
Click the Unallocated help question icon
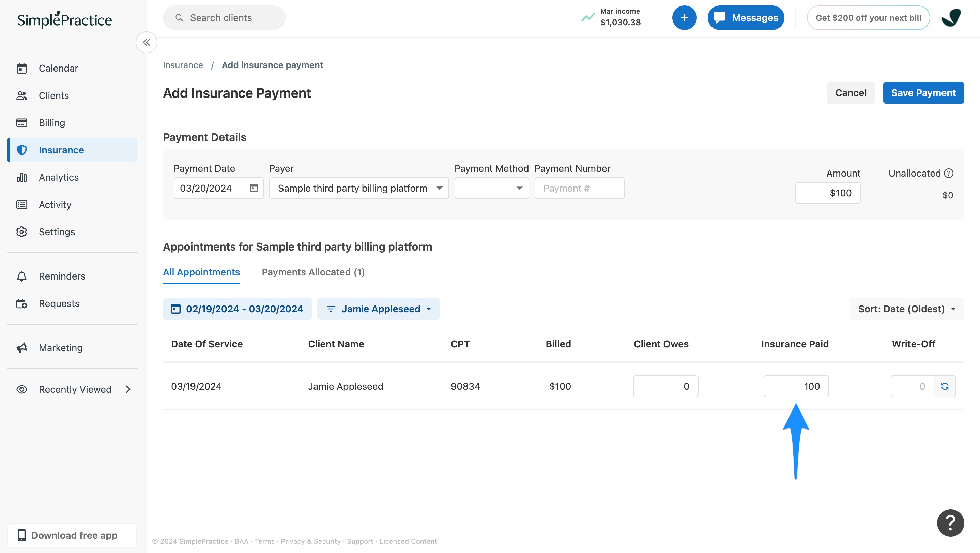pos(949,173)
